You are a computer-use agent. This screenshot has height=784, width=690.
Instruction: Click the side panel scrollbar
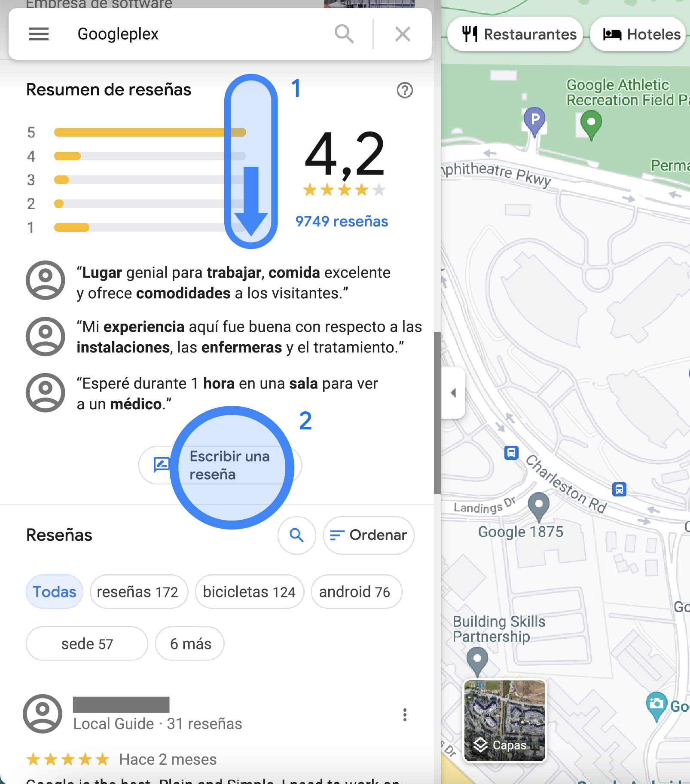point(437,413)
